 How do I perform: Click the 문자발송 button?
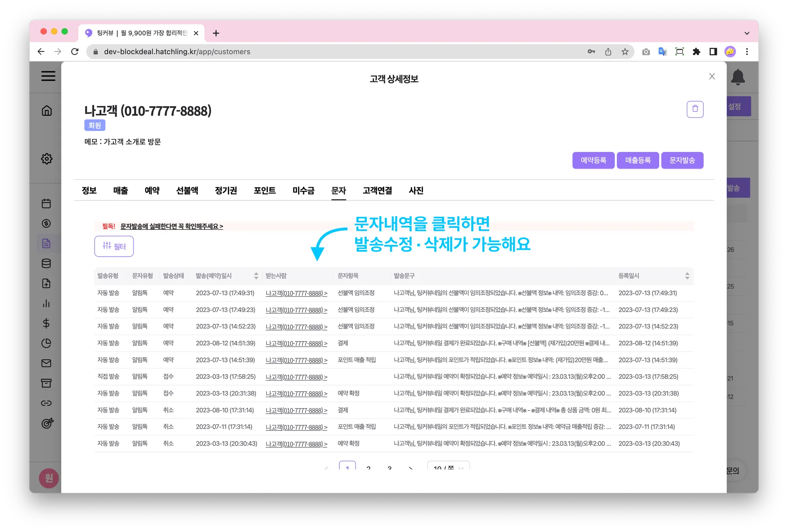click(x=682, y=160)
